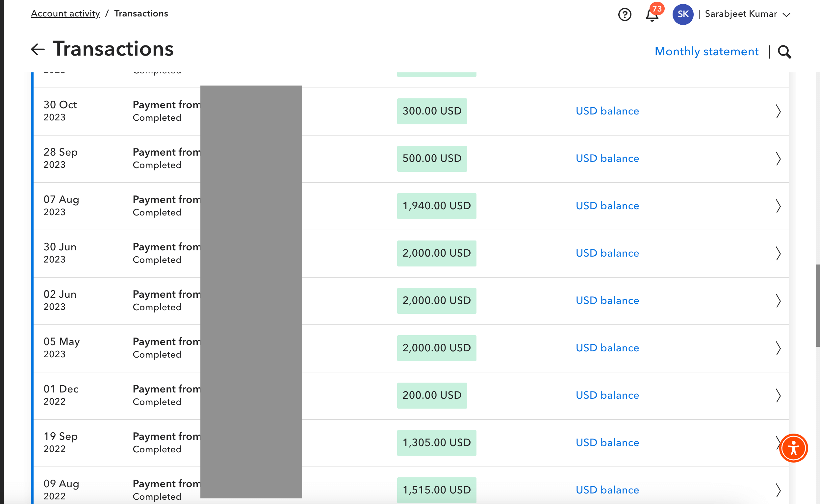Open the Monthly statement link
The height and width of the screenshot is (504, 820).
706,51
